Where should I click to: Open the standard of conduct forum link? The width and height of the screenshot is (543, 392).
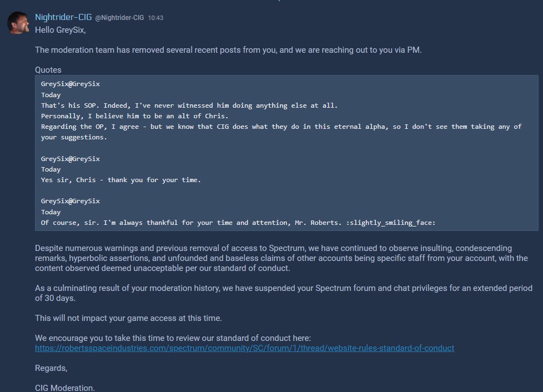pyautogui.click(x=244, y=348)
